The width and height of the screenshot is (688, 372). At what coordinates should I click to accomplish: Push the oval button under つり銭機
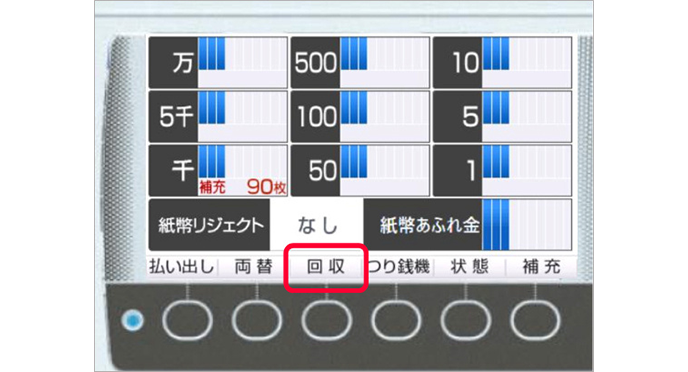click(396, 321)
